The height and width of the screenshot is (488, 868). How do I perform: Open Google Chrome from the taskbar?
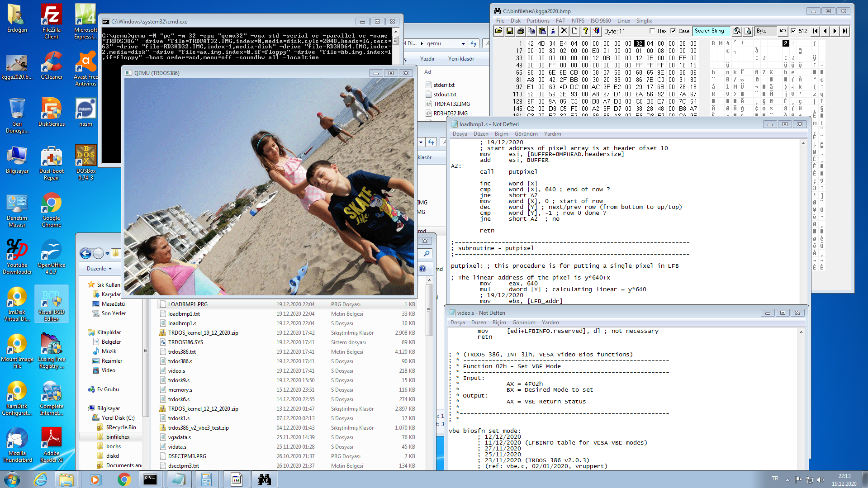[124, 479]
